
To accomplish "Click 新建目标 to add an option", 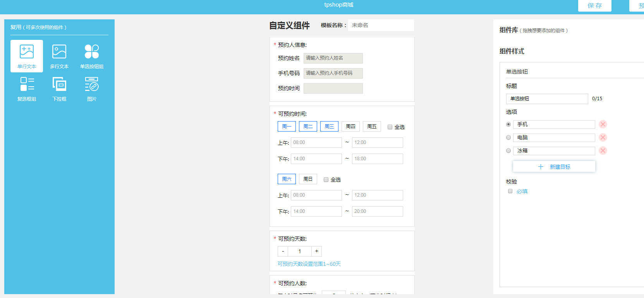I will [554, 167].
